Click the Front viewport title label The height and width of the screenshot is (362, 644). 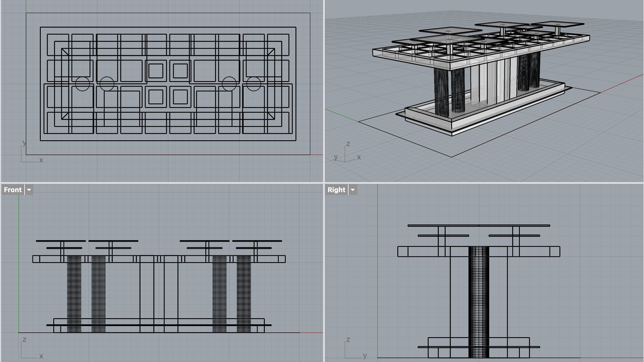tap(13, 190)
